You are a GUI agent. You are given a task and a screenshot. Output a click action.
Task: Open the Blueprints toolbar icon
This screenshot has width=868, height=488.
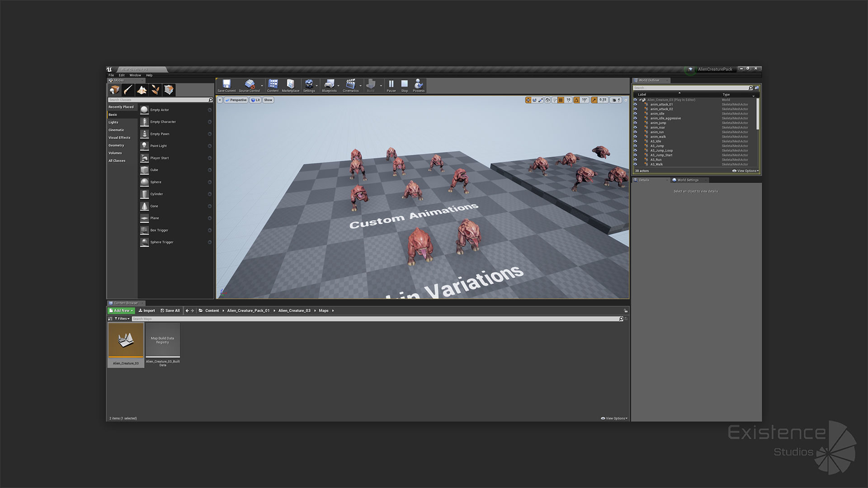pos(329,84)
